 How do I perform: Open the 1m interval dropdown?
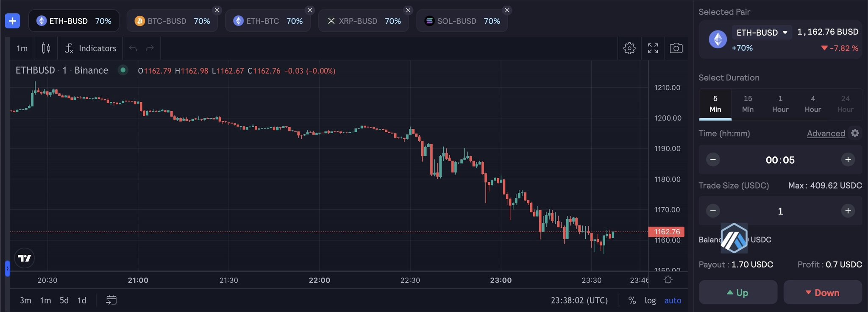22,48
